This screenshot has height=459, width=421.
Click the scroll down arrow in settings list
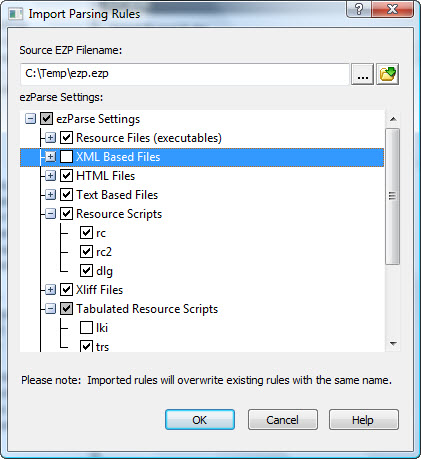tap(393, 344)
